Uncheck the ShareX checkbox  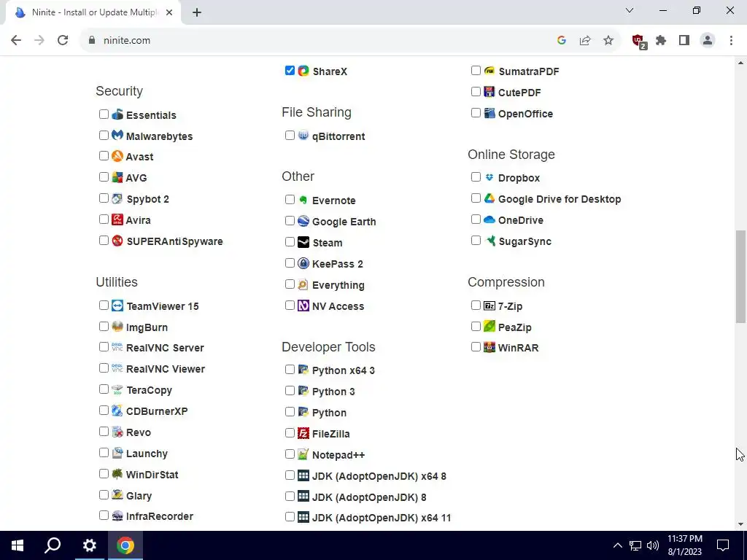tap(290, 71)
